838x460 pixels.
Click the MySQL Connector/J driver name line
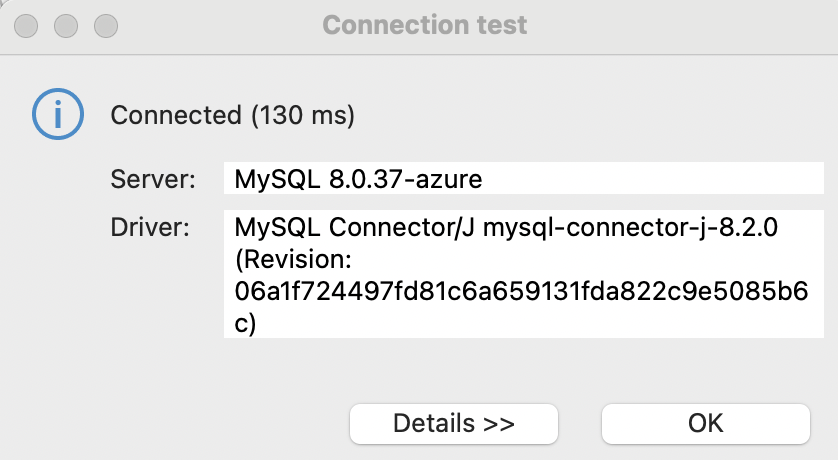(x=506, y=228)
